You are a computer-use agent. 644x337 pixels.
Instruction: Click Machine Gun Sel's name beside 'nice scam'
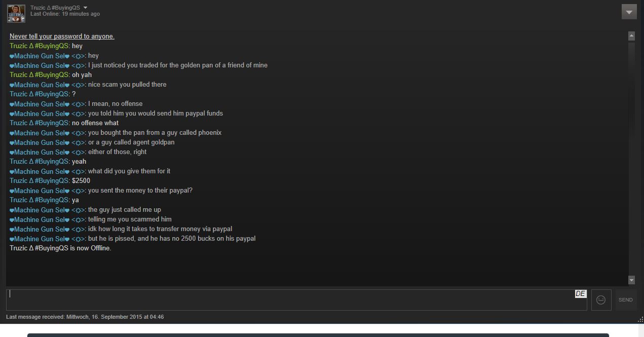coord(47,85)
